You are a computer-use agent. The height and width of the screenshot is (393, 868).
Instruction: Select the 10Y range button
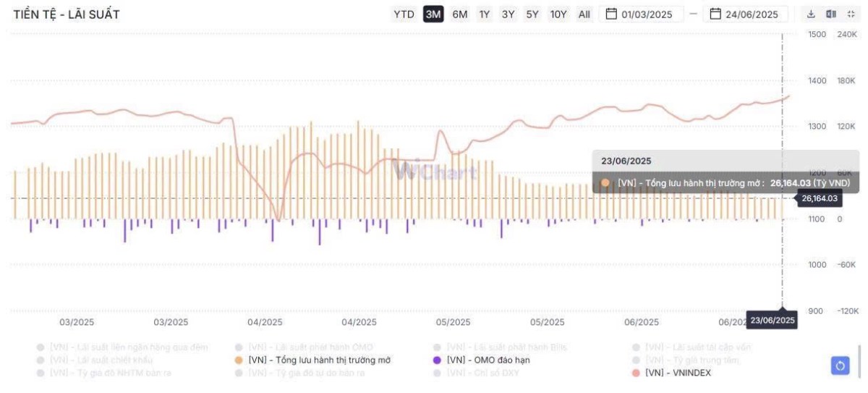click(558, 14)
